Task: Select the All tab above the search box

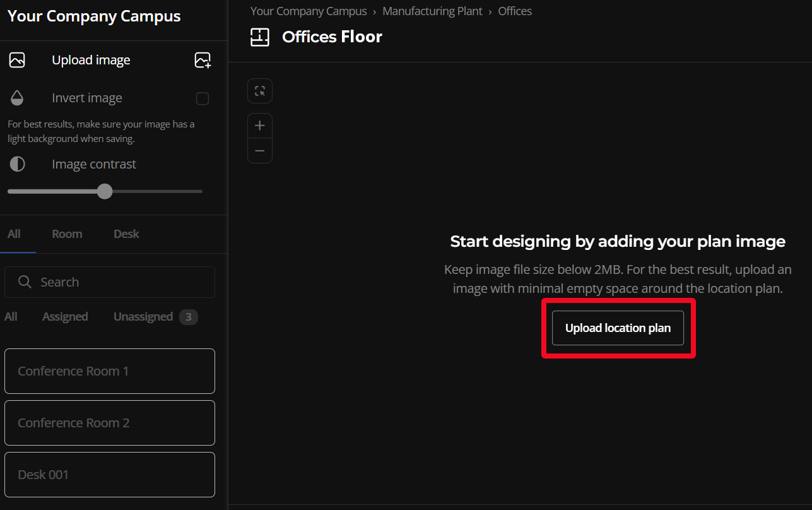Action: pyautogui.click(x=14, y=234)
